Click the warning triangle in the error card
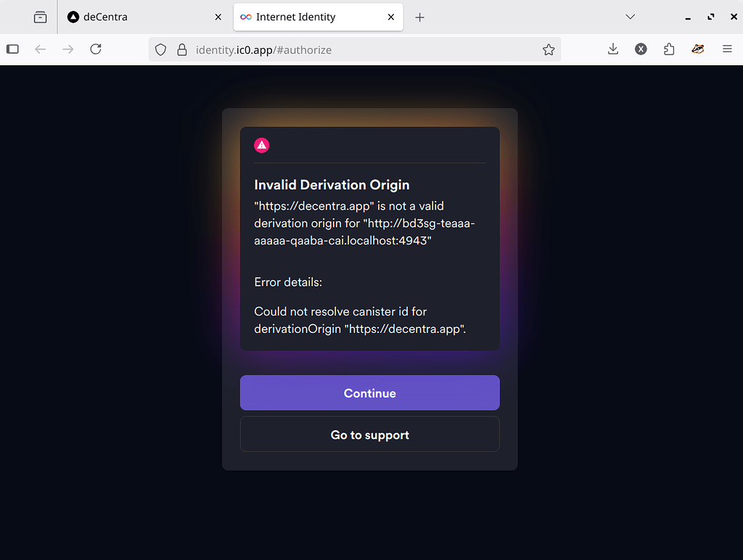The image size is (743, 560). point(262,145)
